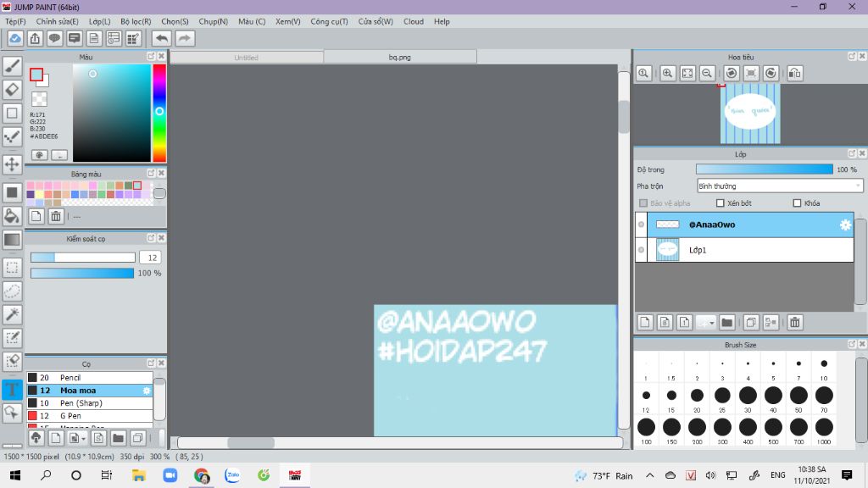Select the Text tool
This screenshot has height=488, width=868.
pos(12,389)
